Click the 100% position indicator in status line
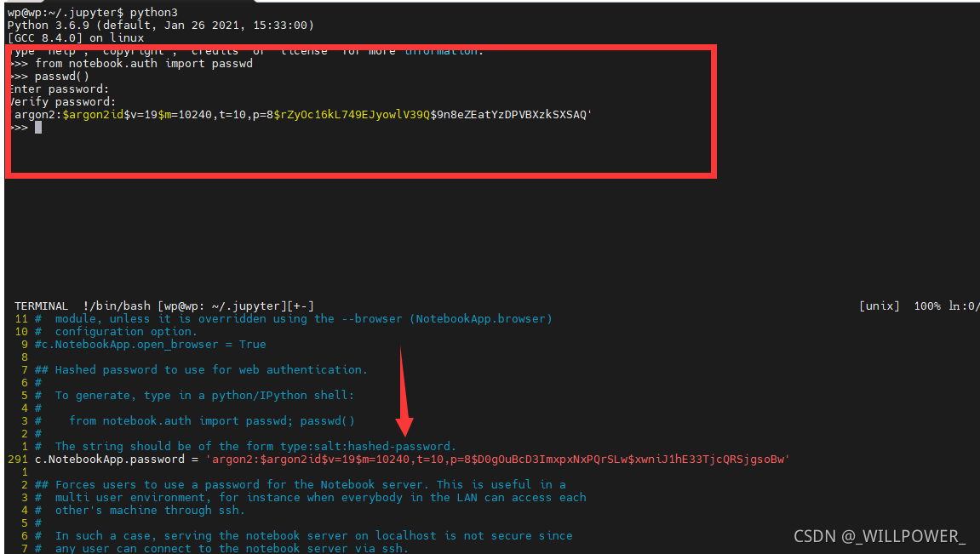 [x=927, y=306]
